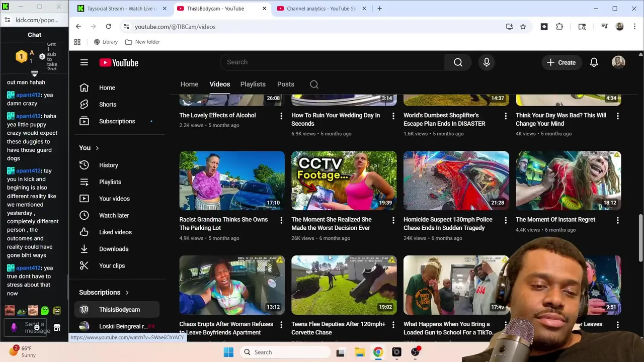Select the channel Videos tab
Image resolution: width=644 pixels, height=362 pixels.
tap(219, 84)
